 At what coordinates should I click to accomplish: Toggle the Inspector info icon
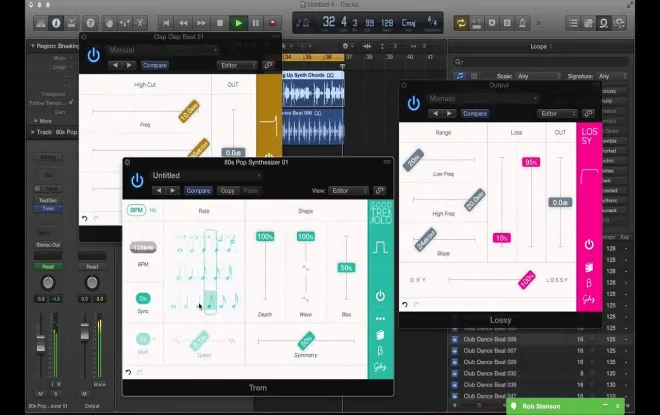click(56, 23)
